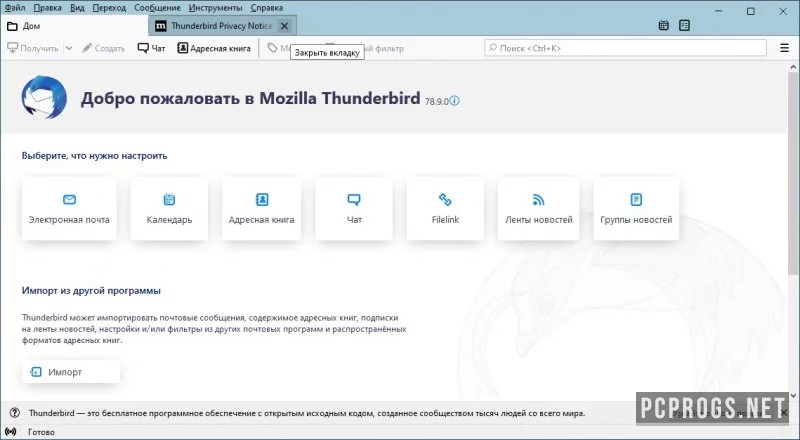Open the Чат setup card
The width and height of the screenshot is (800, 440).
coord(354,208)
